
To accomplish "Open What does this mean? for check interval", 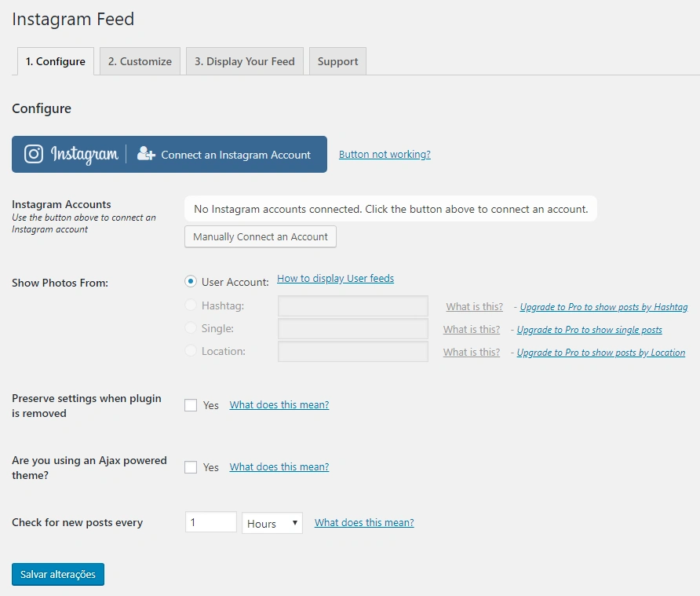I will [364, 523].
